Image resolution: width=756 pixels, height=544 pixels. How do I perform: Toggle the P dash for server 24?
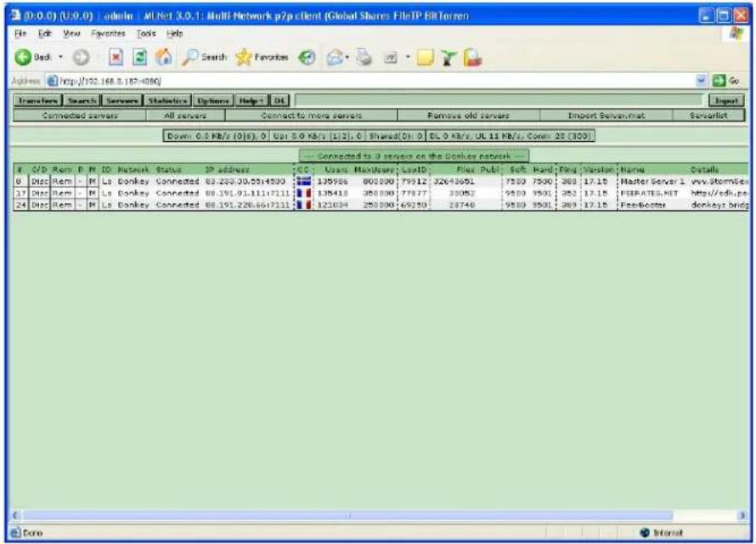pos(81,205)
